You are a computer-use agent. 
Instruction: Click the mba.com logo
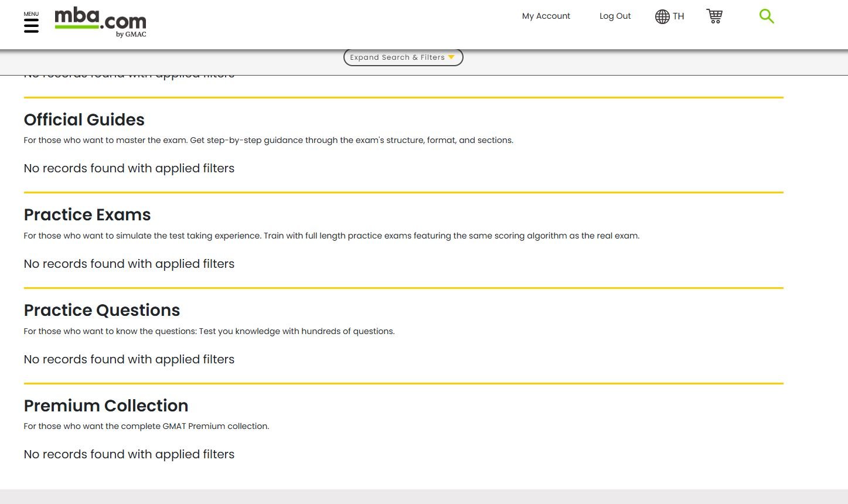100,21
